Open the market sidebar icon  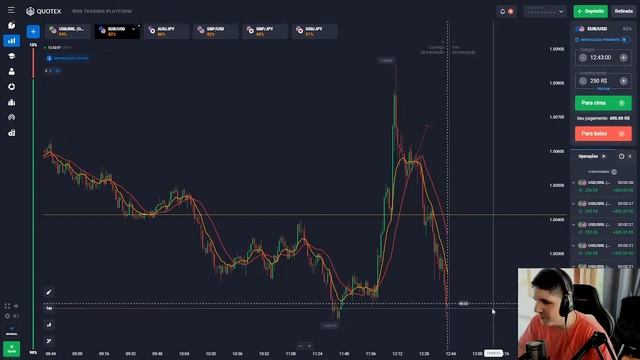pos(11,133)
